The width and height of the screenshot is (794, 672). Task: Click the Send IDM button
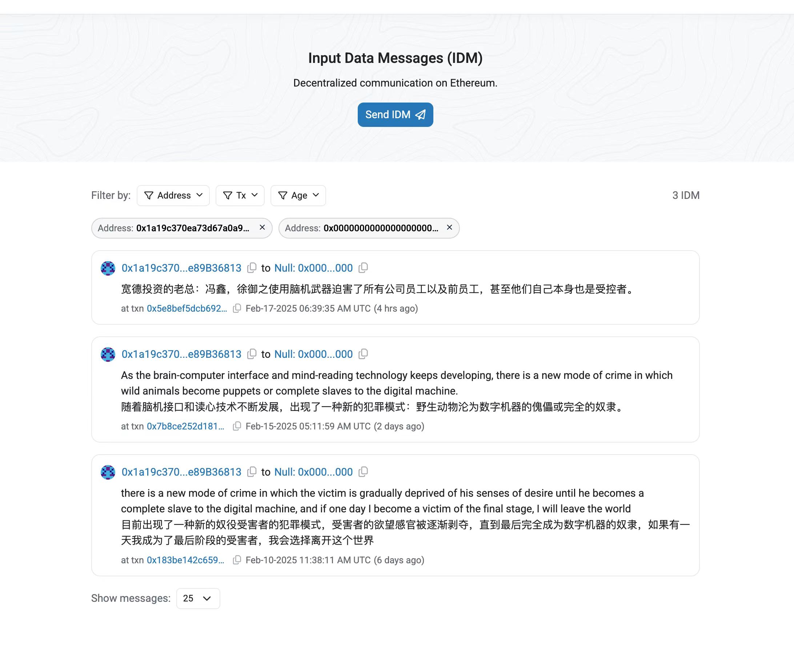tap(395, 115)
